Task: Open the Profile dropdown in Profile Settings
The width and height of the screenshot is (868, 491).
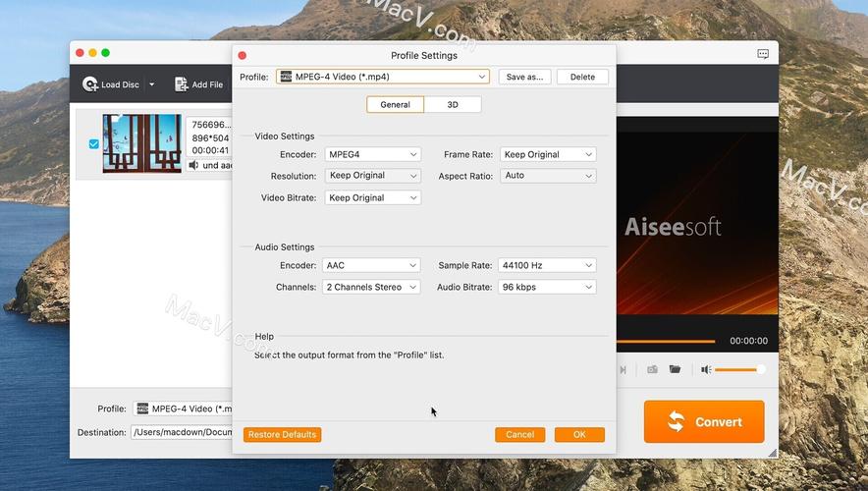Action: [383, 77]
